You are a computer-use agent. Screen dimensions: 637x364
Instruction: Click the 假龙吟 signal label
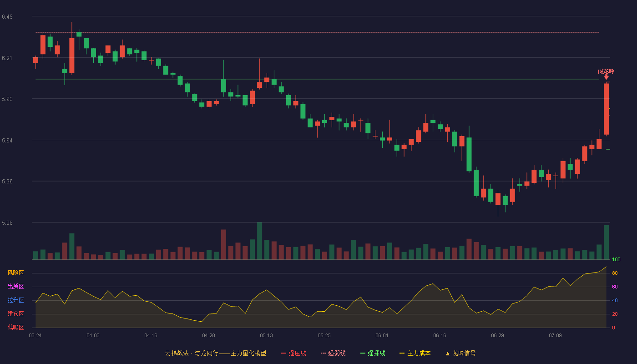tap(606, 71)
